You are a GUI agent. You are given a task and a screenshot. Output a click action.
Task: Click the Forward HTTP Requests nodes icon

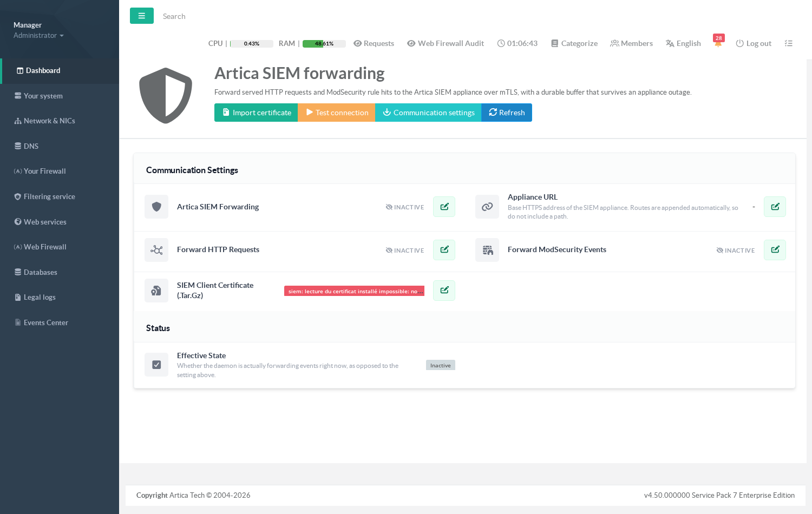(x=156, y=250)
